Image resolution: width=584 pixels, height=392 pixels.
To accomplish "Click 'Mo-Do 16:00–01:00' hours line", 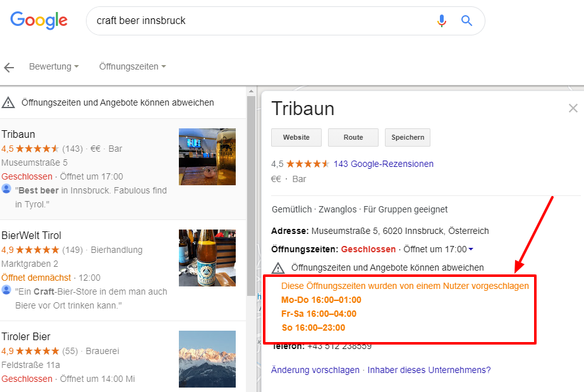I will 321,300.
